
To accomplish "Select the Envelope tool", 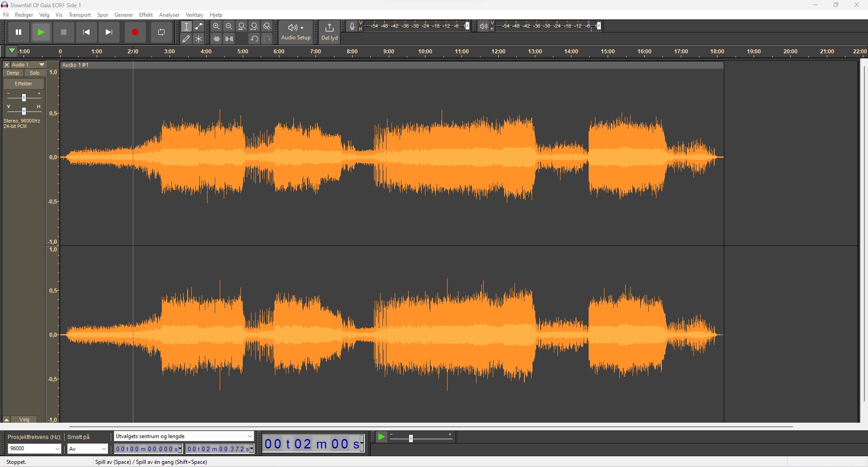I will pos(198,27).
